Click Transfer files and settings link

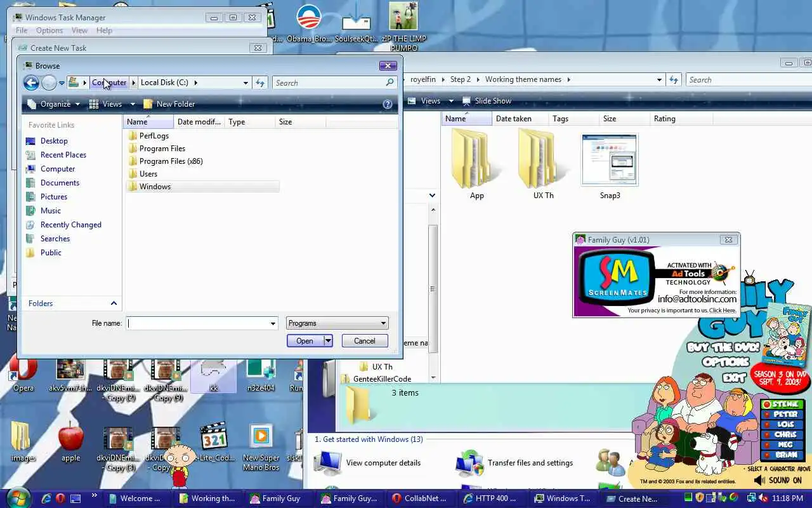[x=530, y=463]
